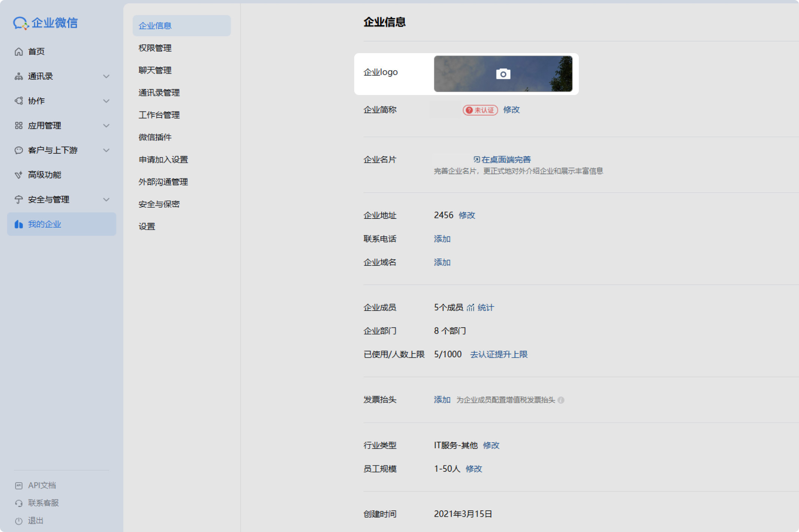Open the 聊天管理 submenu item
The image size is (799, 532).
pyautogui.click(x=155, y=70)
